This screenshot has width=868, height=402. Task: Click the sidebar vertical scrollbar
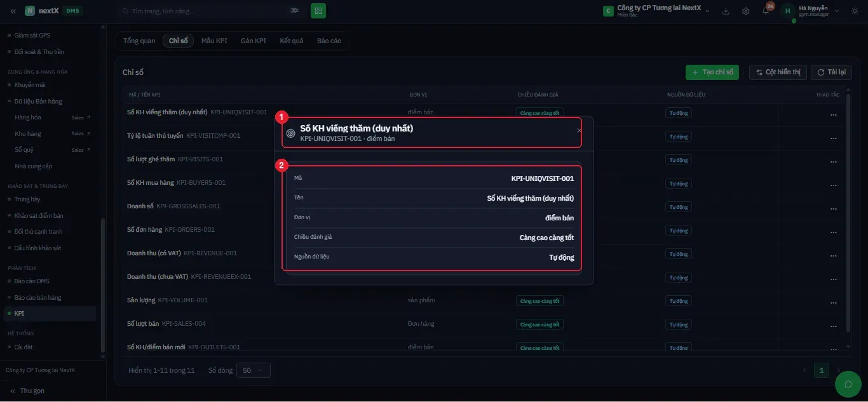102,286
